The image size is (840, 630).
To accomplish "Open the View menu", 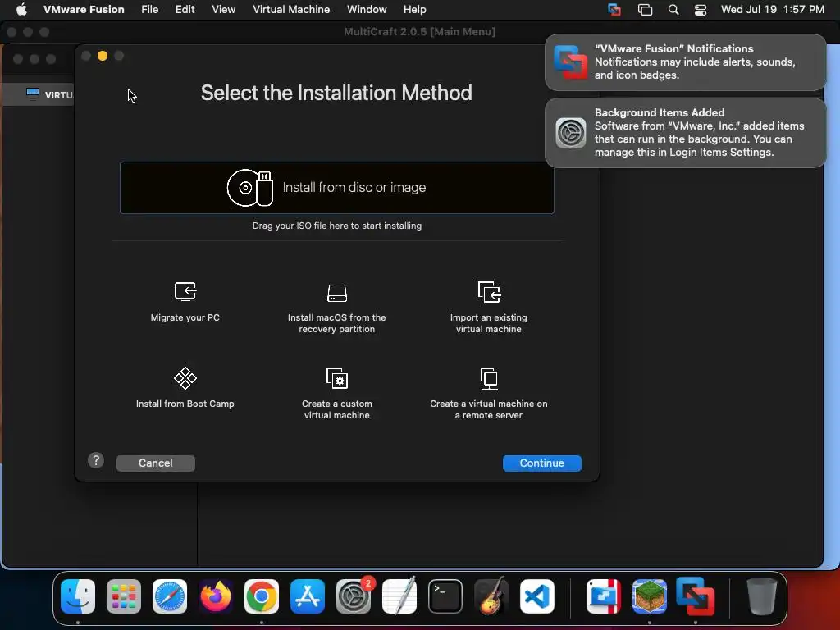I will tap(223, 10).
